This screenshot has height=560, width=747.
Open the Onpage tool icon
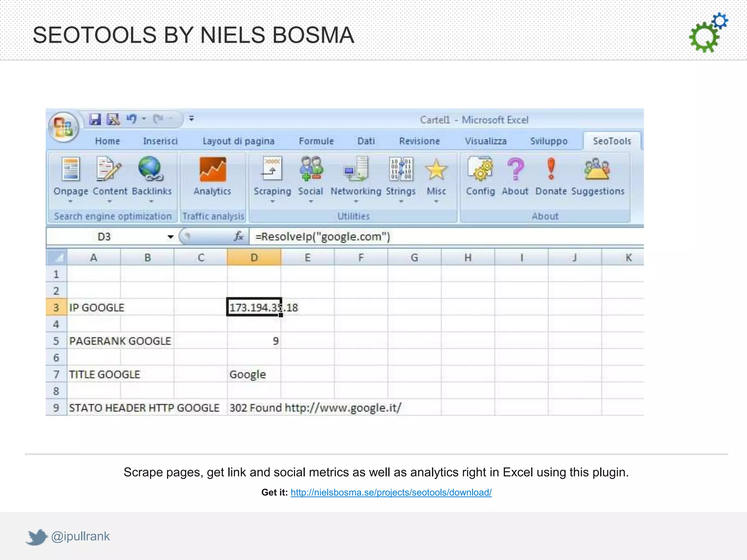click(71, 169)
